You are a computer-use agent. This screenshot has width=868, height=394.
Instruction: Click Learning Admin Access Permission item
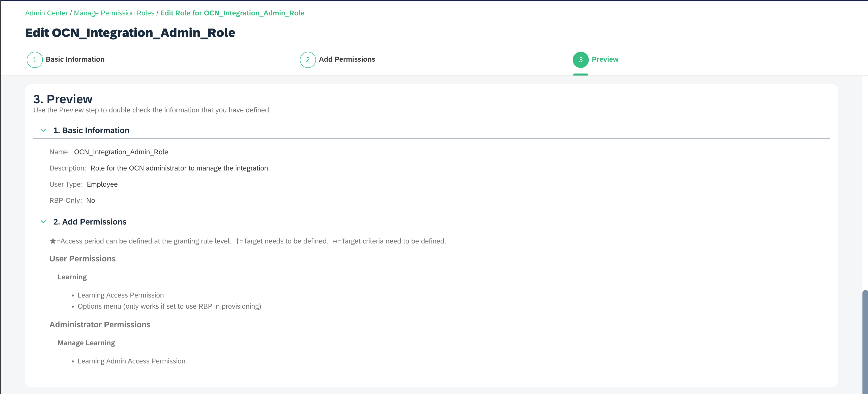(131, 361)
